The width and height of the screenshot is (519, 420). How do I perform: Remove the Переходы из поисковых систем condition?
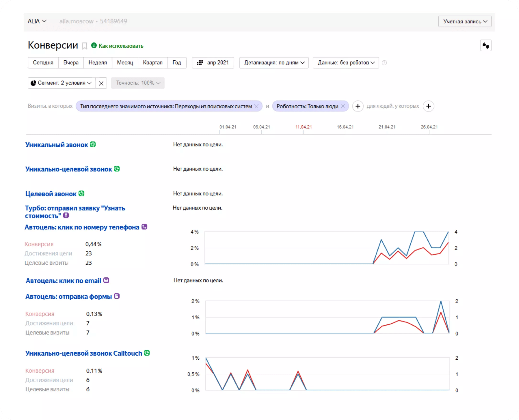tap(257, 106)
